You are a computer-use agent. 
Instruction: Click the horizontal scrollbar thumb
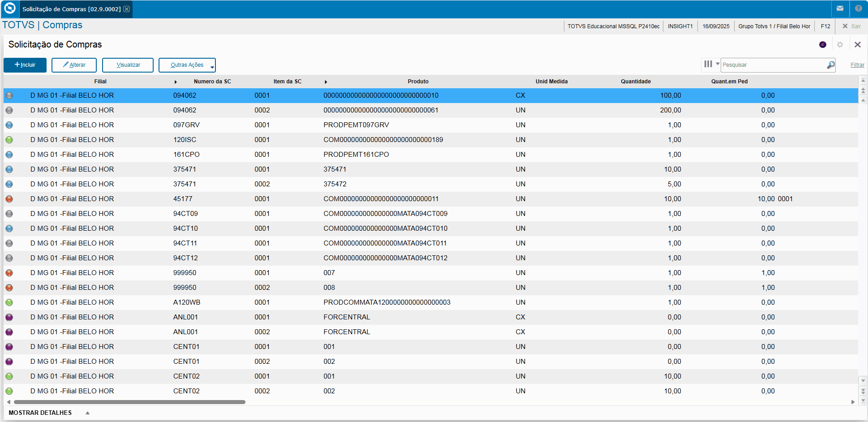tap(129, 402)
